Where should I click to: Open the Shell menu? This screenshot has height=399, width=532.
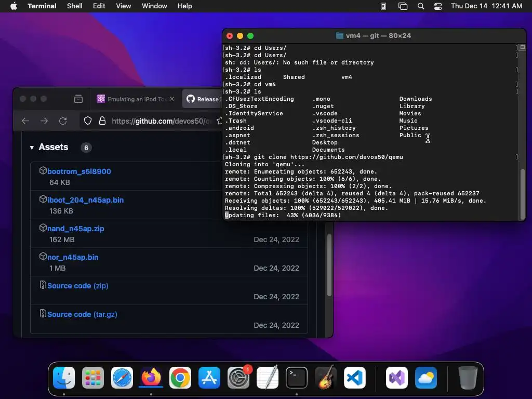click(75, 6)
